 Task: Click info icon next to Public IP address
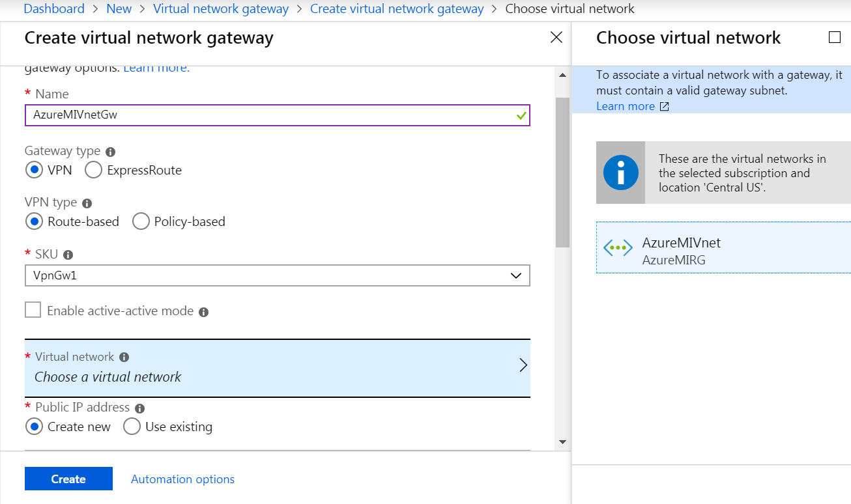[x=139, y=408]
